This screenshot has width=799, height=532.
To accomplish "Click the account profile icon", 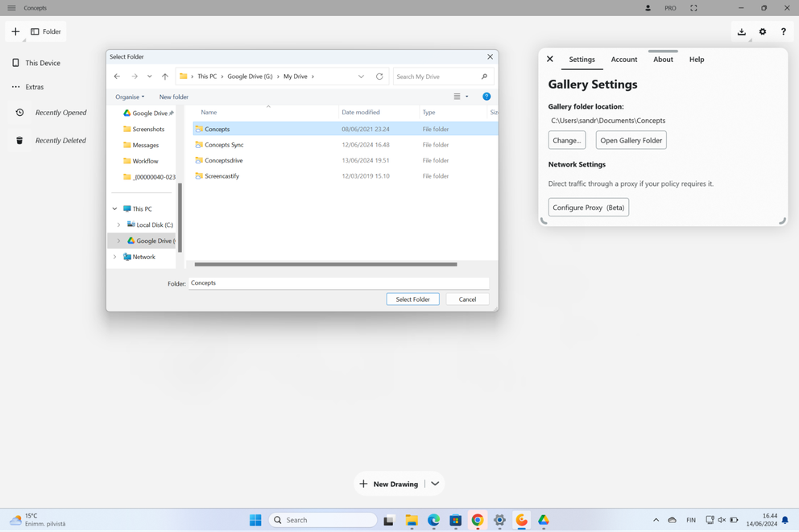I will tap(648, 7).
